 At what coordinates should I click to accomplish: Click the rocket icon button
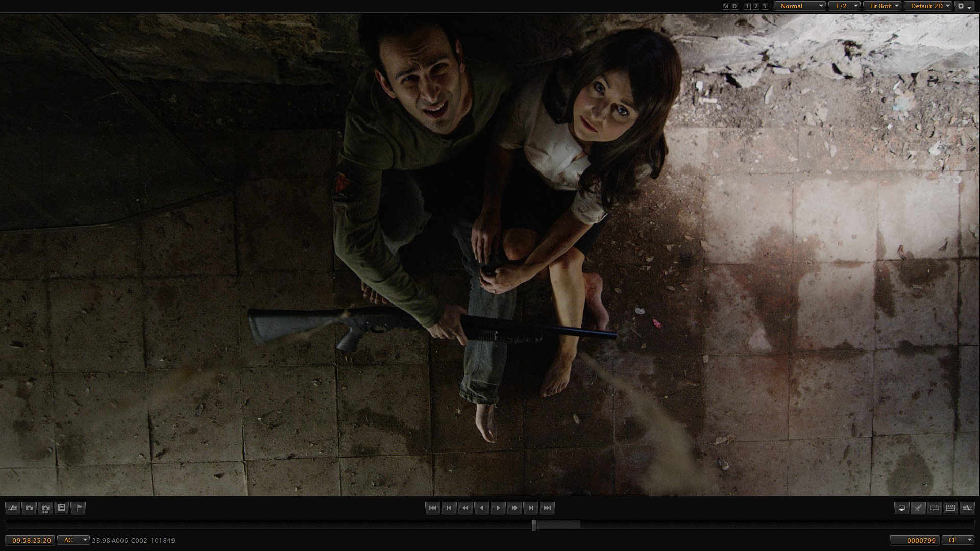pos(918,508)
